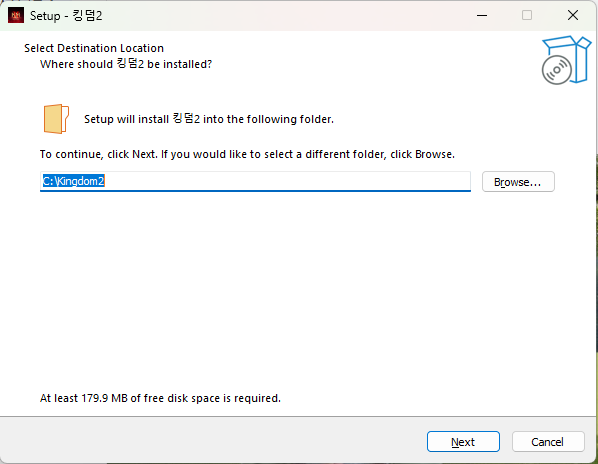Open the Browse folder dialog
The width and height of the screenshot is (598, 464).
click(518, 182)
